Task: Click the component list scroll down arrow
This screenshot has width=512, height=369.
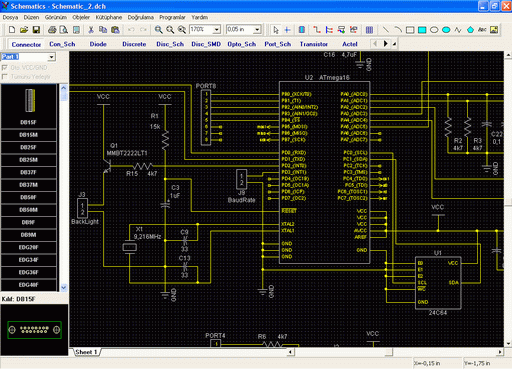Action: [64, 287]
